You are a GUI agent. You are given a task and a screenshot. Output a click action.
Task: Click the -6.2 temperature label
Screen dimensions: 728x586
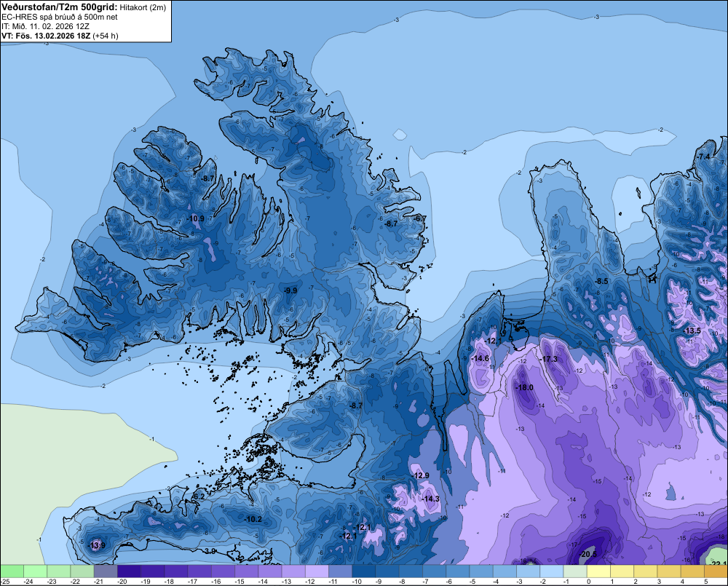(198, 496)
